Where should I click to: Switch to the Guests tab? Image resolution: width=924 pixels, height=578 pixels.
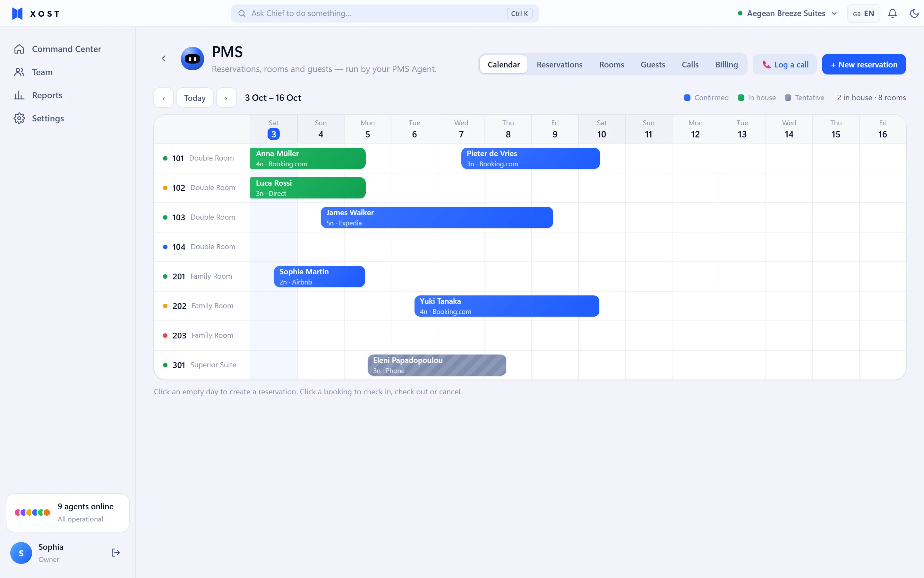653,64
